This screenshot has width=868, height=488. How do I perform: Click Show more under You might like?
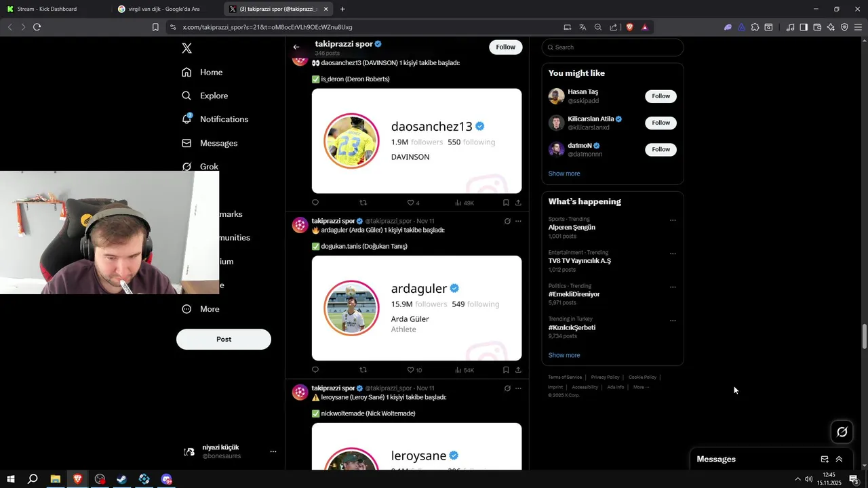coord(564,174)
